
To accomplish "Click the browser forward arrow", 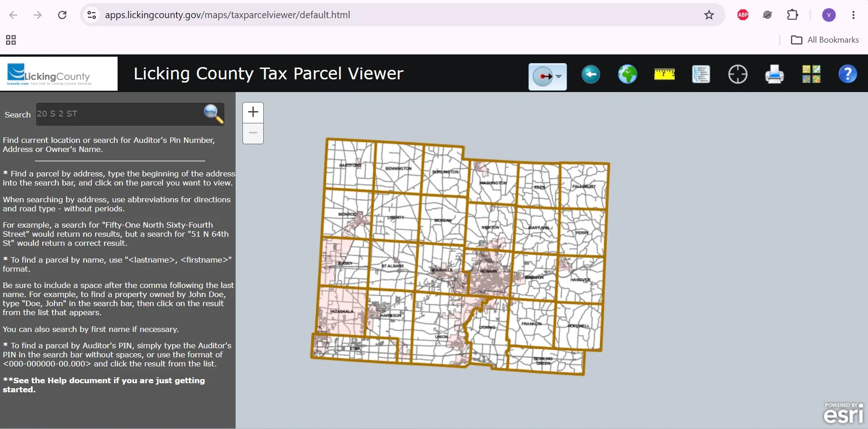I will (x=38, y=15).
